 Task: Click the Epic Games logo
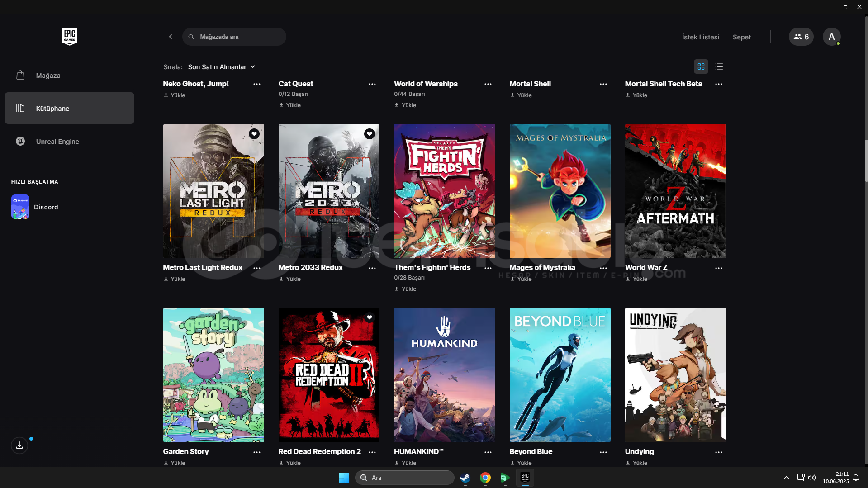(70, 36)
